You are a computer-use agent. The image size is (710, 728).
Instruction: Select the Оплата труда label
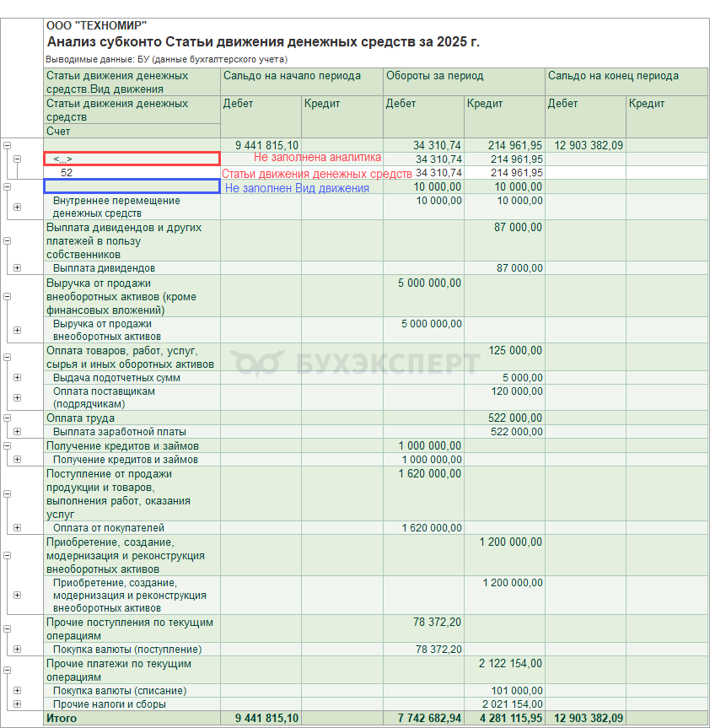pyautogui.click(x=80, y=418)
